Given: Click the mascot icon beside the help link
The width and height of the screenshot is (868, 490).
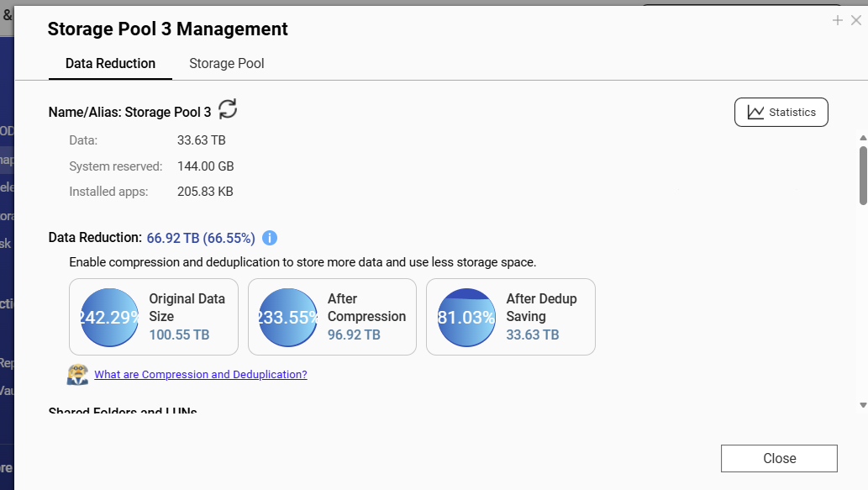Looking at the screenshot, I should [77, 374].
